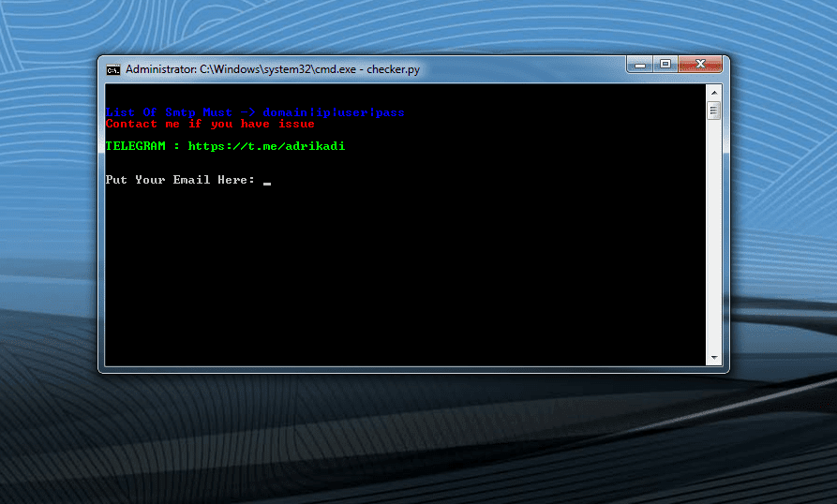Click the blue 'List Of Smtp Must' line

click(169, 112)
